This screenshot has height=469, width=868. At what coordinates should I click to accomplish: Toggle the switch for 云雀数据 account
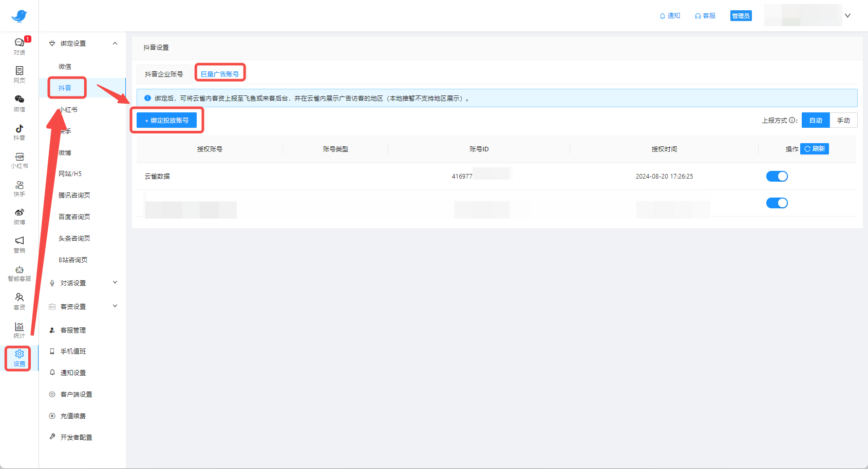(x=777, y=177)
